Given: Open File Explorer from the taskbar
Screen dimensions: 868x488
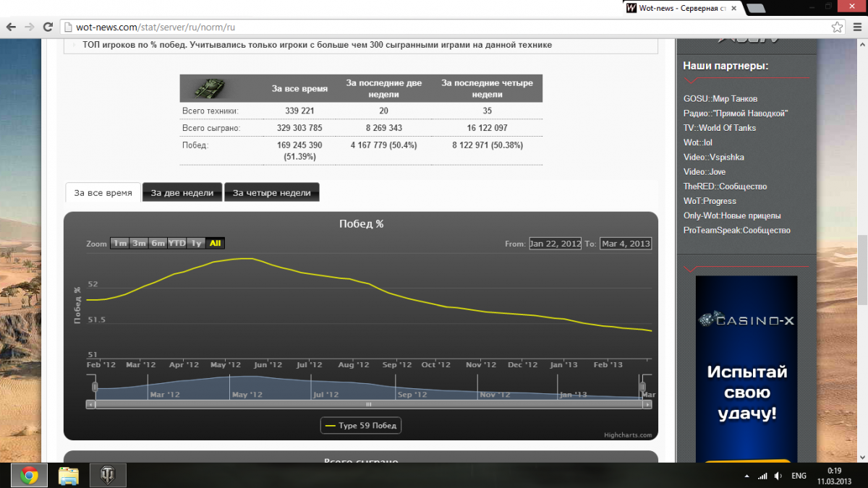Looking at the screenshot, I should 69,476.
